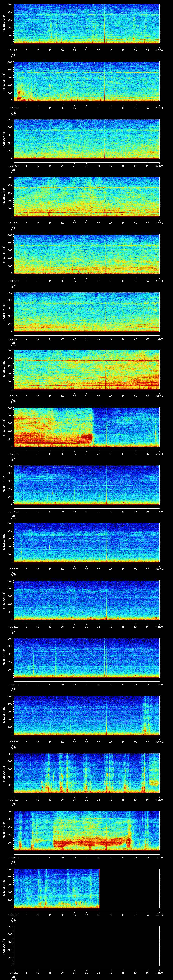Click the spectrogram starting at 10:28:00
This screenshot has width=173, height=980.
point(86,254)
